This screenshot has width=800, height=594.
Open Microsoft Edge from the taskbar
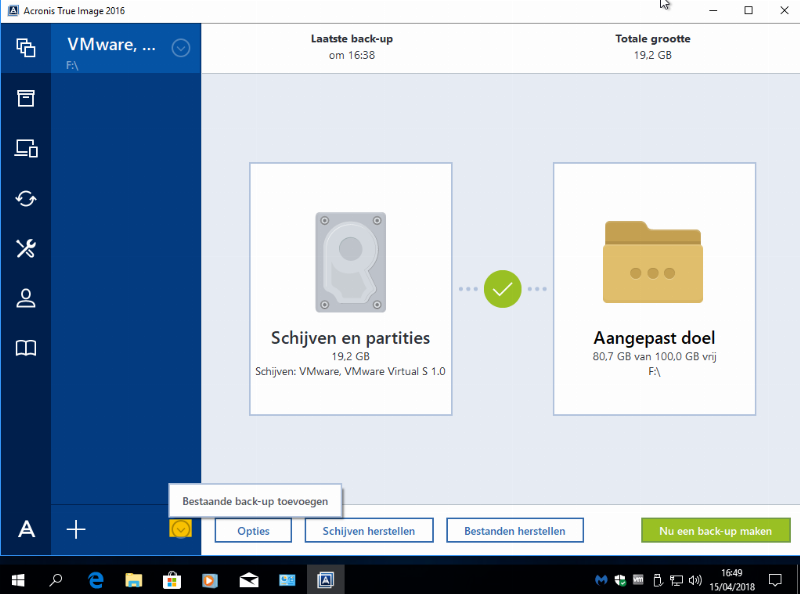96,579
